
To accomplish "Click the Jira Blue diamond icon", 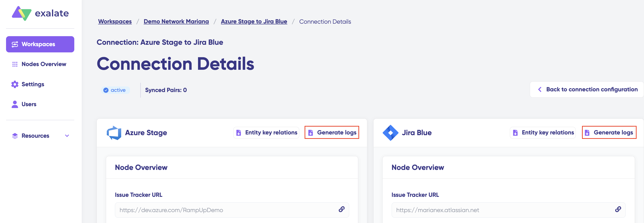I will tap(390, 133).
